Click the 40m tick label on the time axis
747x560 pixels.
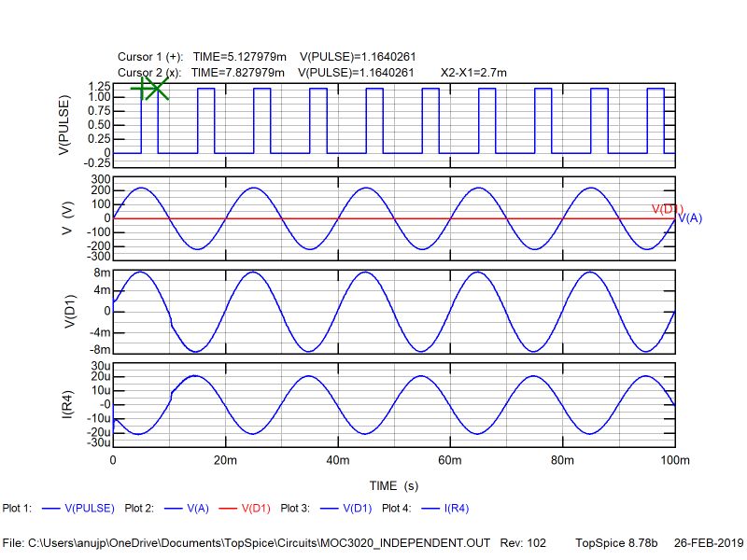point(336,458)
